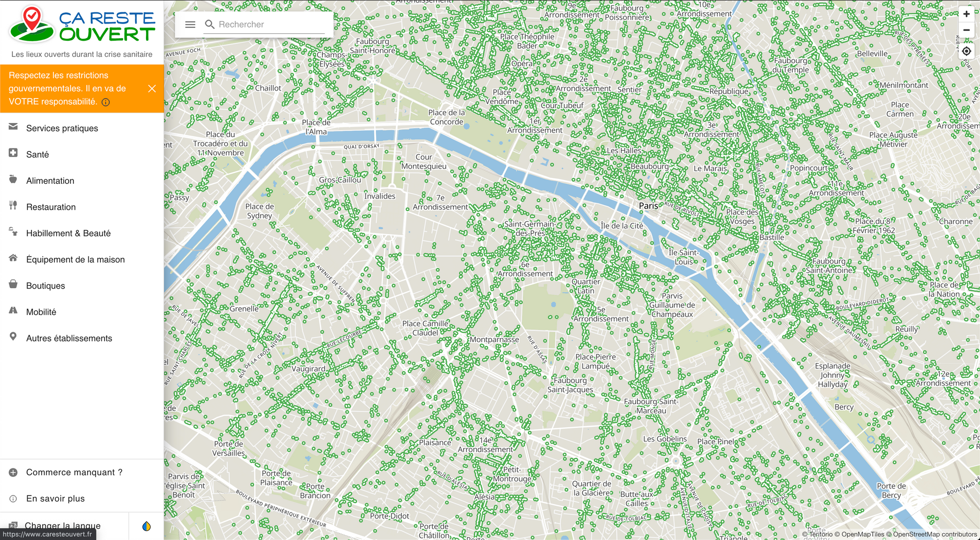Click the Mobilité road icon
The width and height of the screenshot is (980, 540).
pyautogui.click(x=13, y=311)
